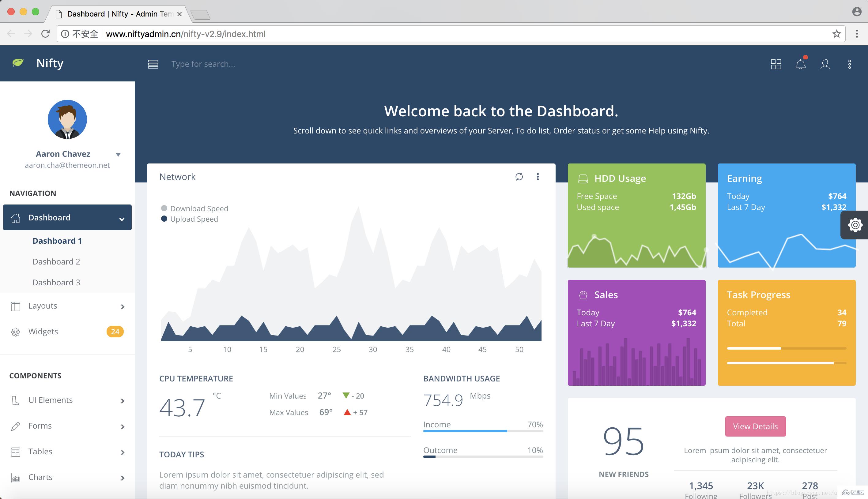Click the user profile icon in top navbar
This screenshot has width=868, height=499.
[x=825, y=64]
